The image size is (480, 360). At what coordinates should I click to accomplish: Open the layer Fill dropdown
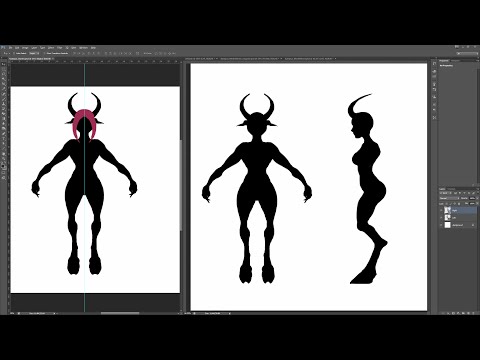(x=477, y=203)
